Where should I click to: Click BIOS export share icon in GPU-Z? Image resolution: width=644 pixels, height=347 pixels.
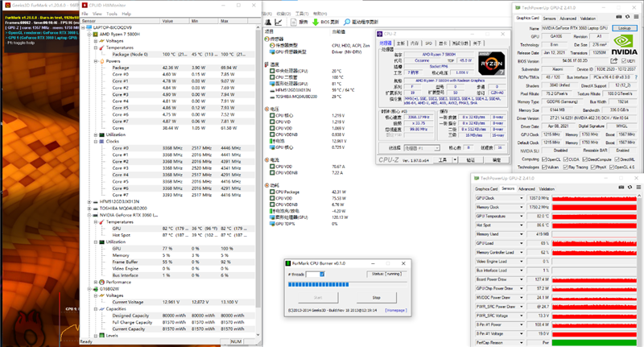614,60
